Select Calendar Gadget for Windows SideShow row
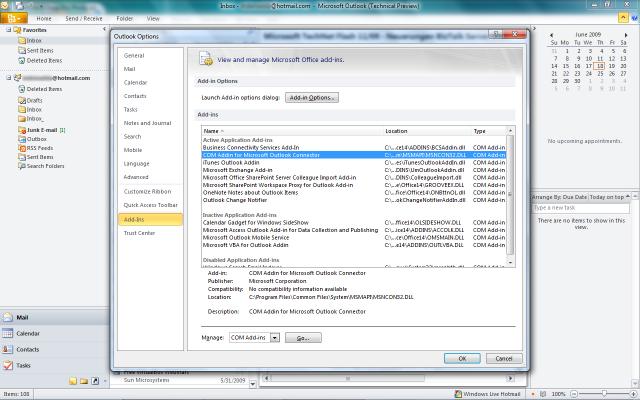Viewport: 640px width, 400px height. coord(354,222)
